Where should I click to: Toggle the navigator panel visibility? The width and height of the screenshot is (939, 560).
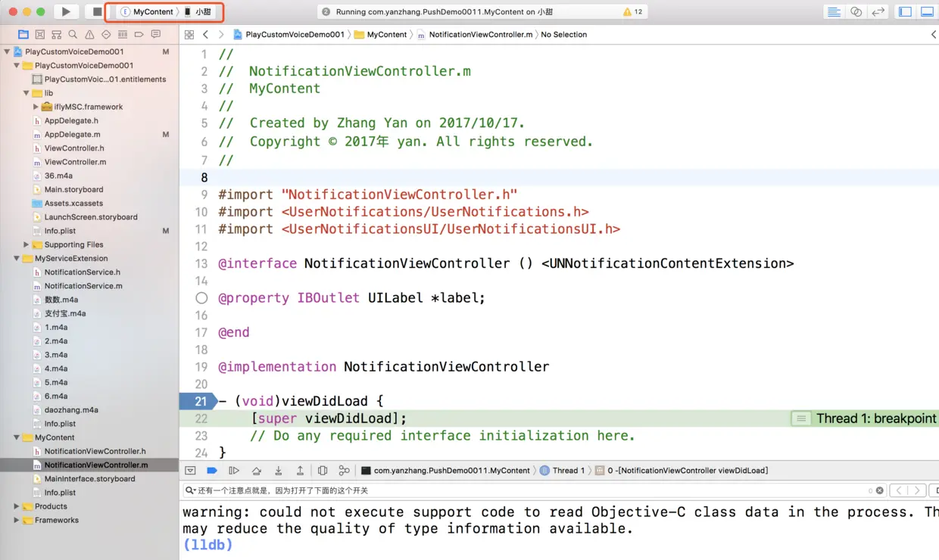(x=905, y=11)
